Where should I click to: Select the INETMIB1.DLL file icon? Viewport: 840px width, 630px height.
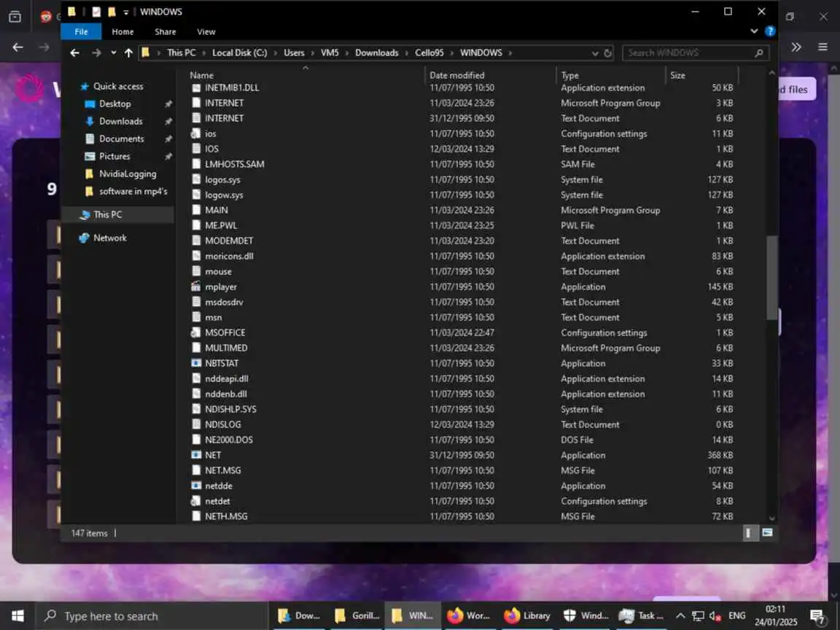pyautogui.click(x=196, y=87)
